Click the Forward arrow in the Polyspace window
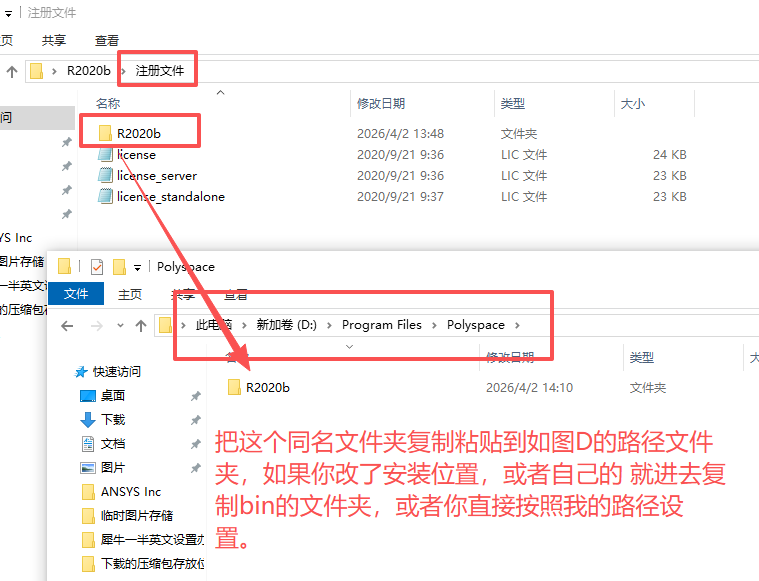Viewport: 759px width, 581px height. click(x=97, y=325)
